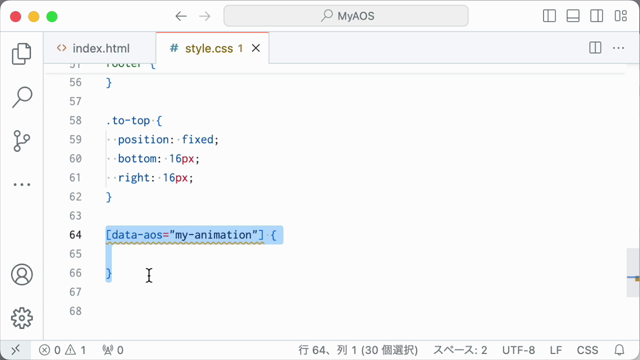Open the Manage gear menu
This screenshot has width=640, height=360.
pos(22,318)
